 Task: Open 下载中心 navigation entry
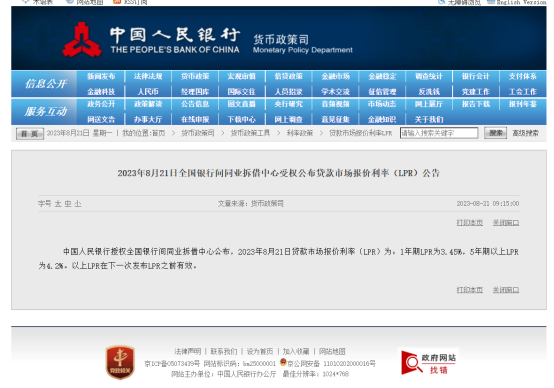(242, 119)
